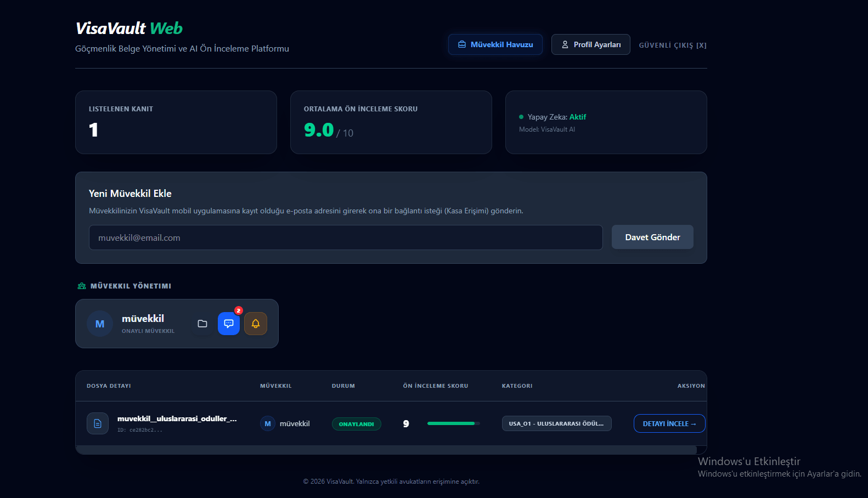
Task: Click the green AI status dot
Action: 521,117
